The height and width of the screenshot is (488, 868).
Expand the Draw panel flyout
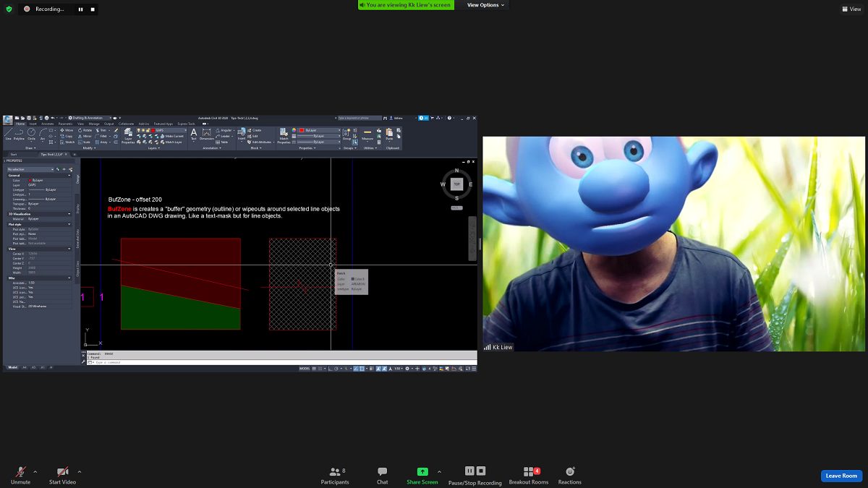coord(30,148)
